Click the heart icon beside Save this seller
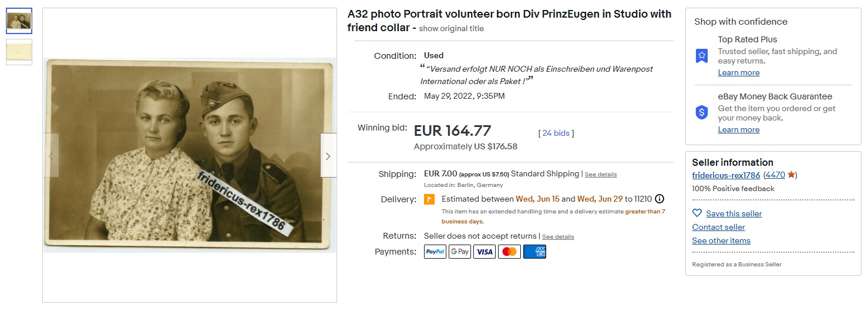Image resolution: width=868 pixels, height=311 pixels. point(697,213)
